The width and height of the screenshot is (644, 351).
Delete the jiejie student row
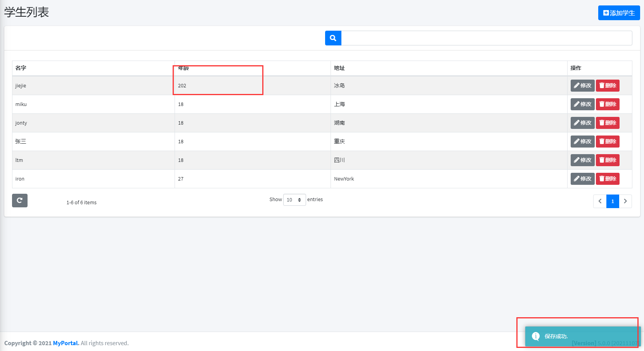click(x=608, y=85)
